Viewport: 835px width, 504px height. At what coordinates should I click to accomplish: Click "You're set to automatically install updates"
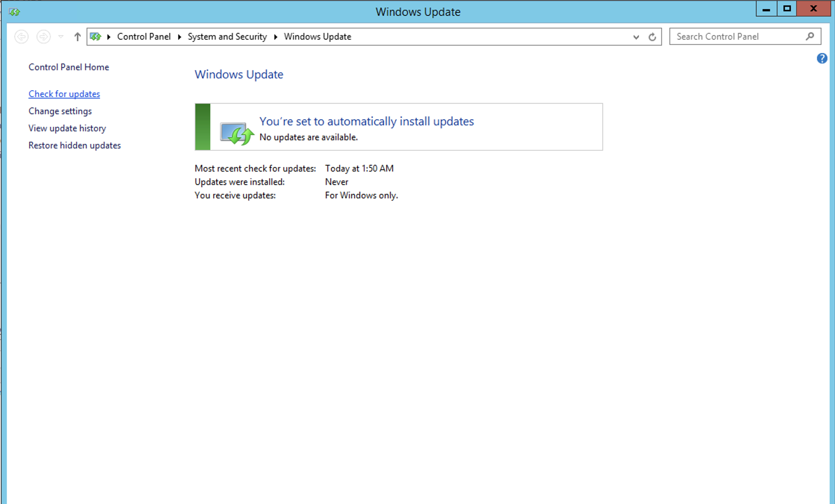tap(366, 121)
